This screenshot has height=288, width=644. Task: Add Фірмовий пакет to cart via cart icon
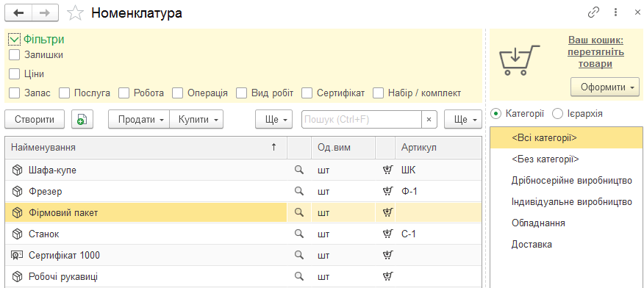pos(387,212)
